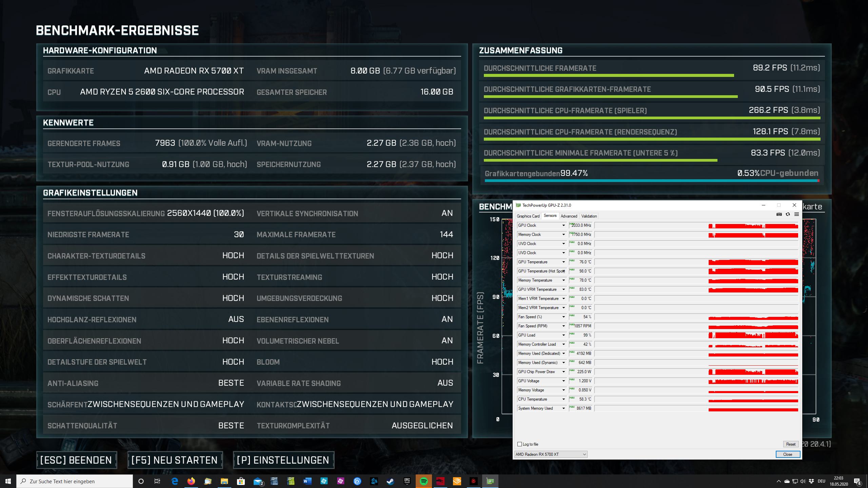Open the AMD Radeon RX 5700 XT selector
868x488 pixels.
[551, 454]
